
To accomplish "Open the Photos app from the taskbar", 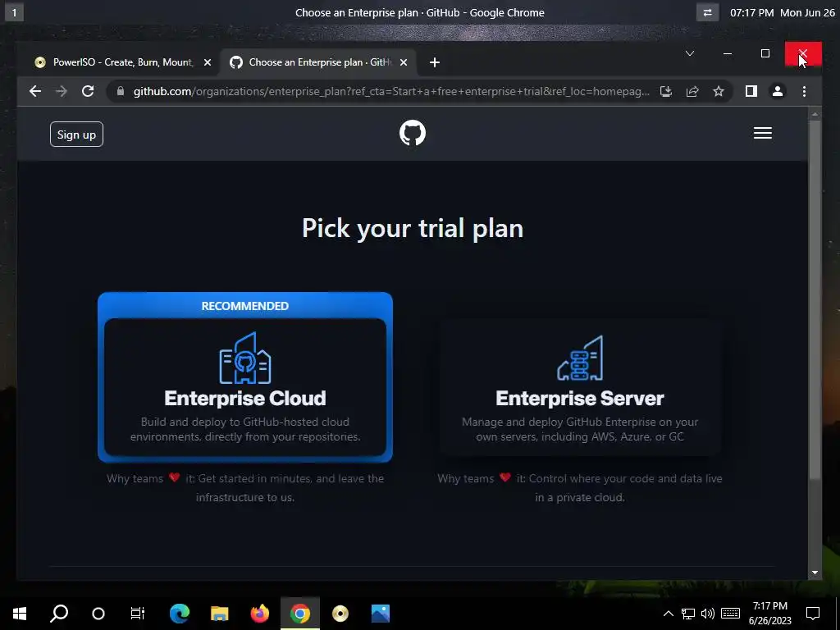I will pos(381,614).
